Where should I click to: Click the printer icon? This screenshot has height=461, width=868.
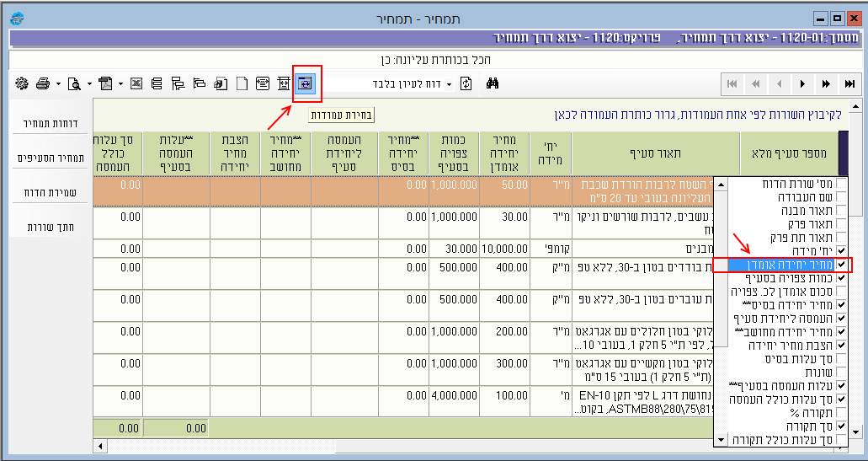43,83
